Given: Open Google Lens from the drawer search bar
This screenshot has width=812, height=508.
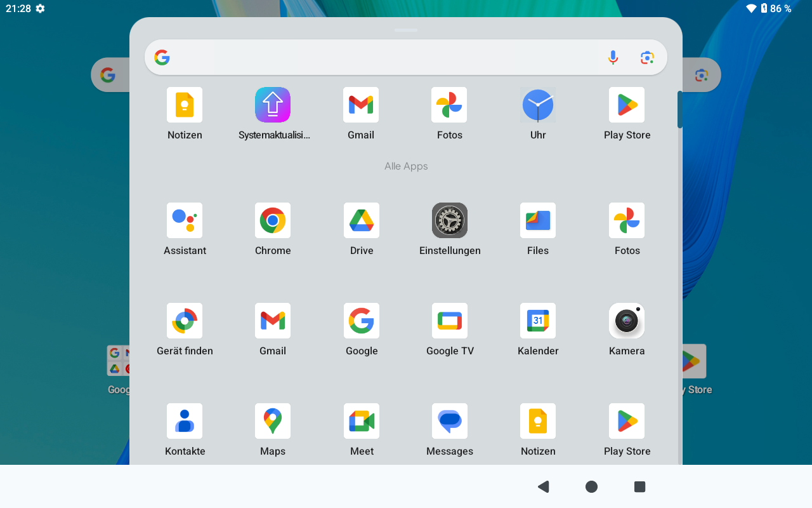Looking at the screenshot, I should coord(647,58).
